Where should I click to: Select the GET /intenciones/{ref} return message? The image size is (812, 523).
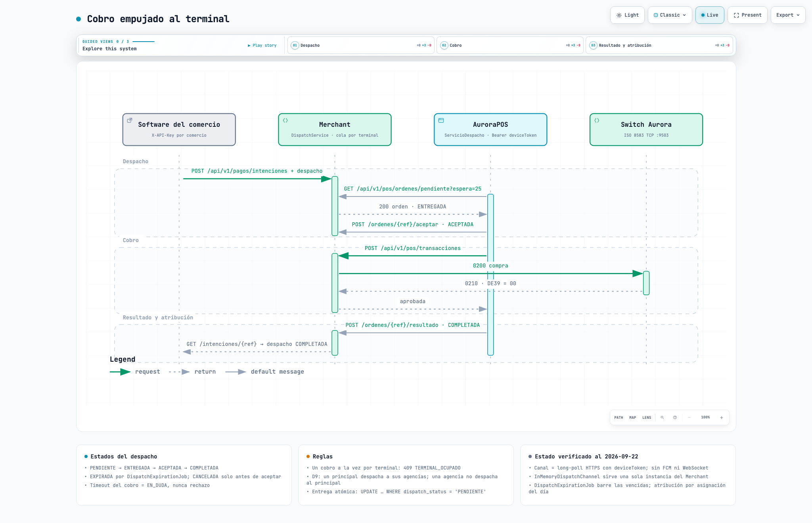click(x=257, y=344)
